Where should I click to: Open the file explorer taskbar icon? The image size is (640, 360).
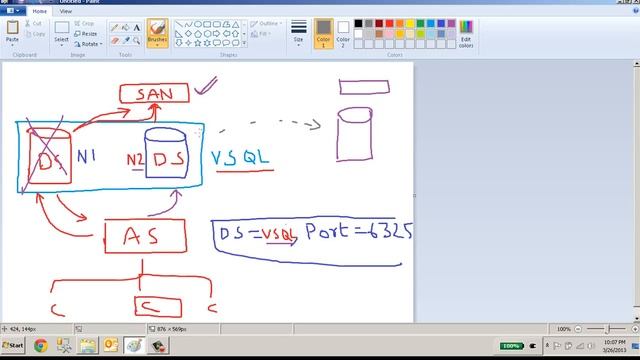click(x=87, y=346)
